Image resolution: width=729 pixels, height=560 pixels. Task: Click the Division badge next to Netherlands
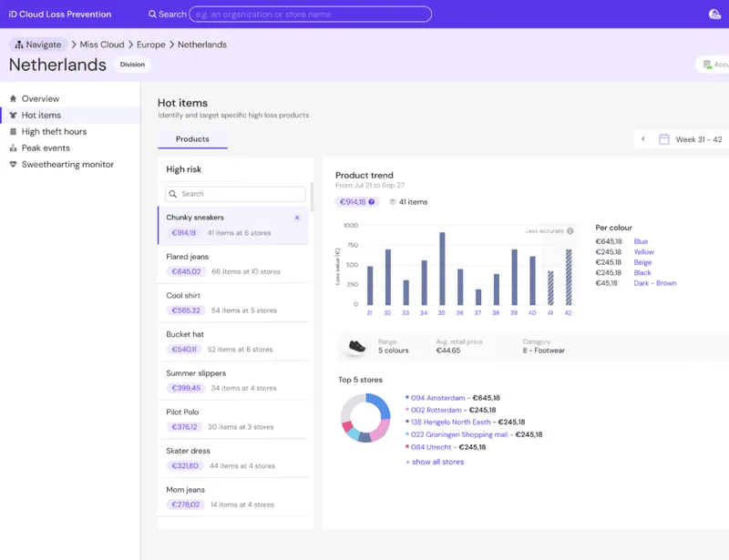(132, 65)
